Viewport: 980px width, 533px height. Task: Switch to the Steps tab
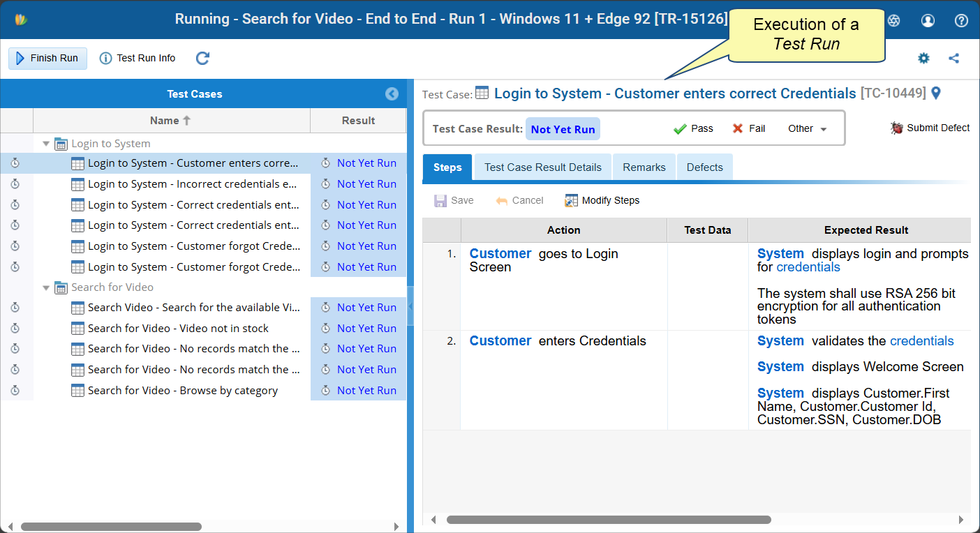[447, 167]
